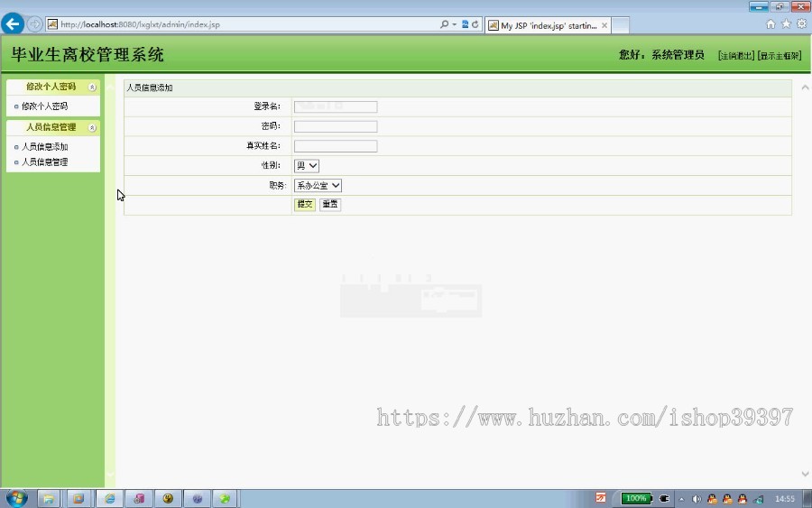This screenshot has height=508, width=812.
Task: Click the 毕业生离校管理系统 title
Action: 88,55
